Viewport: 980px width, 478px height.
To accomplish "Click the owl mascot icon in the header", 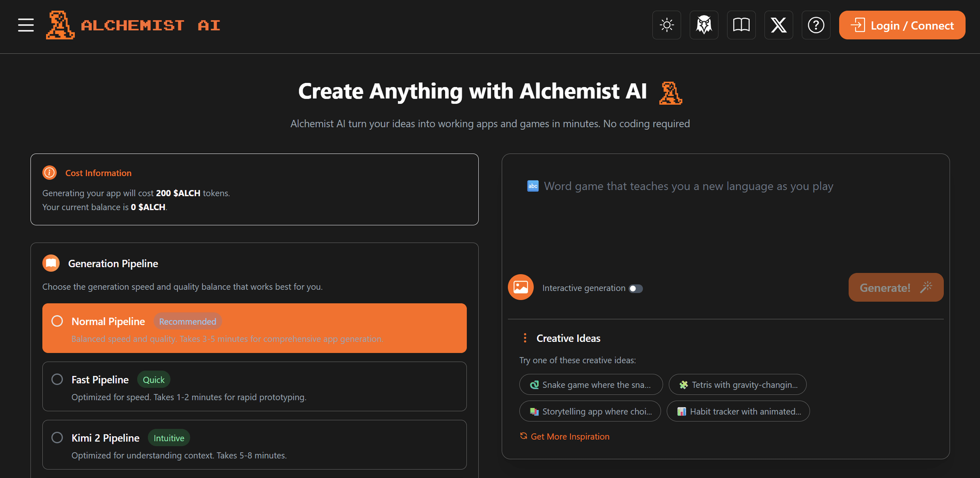I will pyautogui.click(x=704, y=25).
